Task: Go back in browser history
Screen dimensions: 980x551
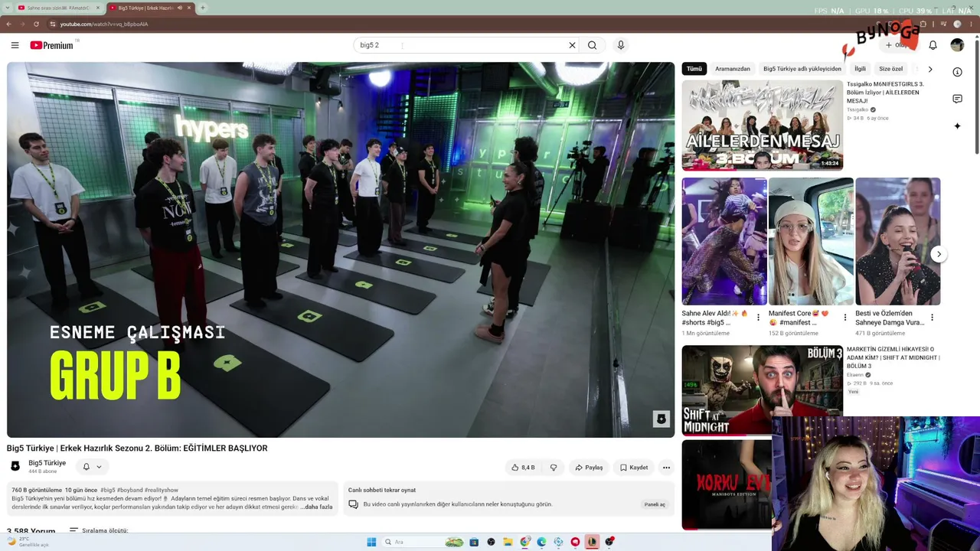Action: [x=9, y=24]
